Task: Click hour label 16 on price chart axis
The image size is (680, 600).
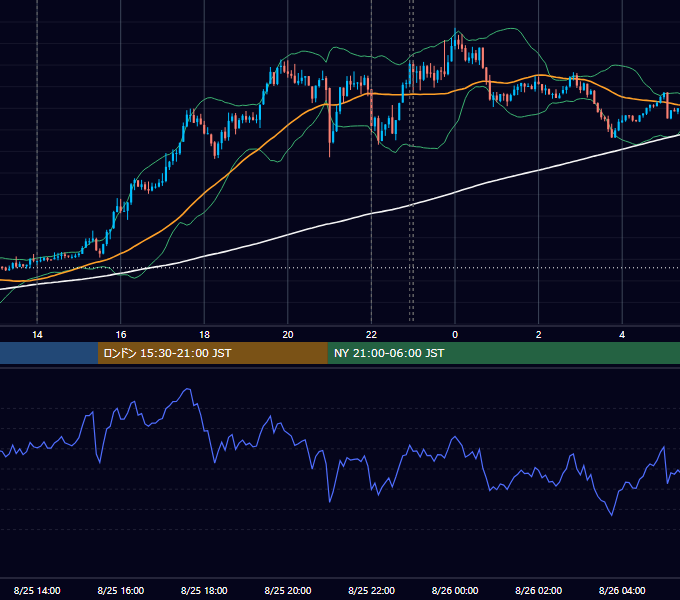Action: [121, 335]
